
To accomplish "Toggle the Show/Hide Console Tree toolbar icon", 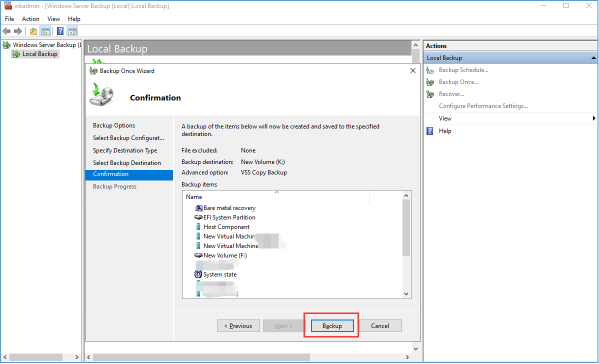I will [45, 31].
